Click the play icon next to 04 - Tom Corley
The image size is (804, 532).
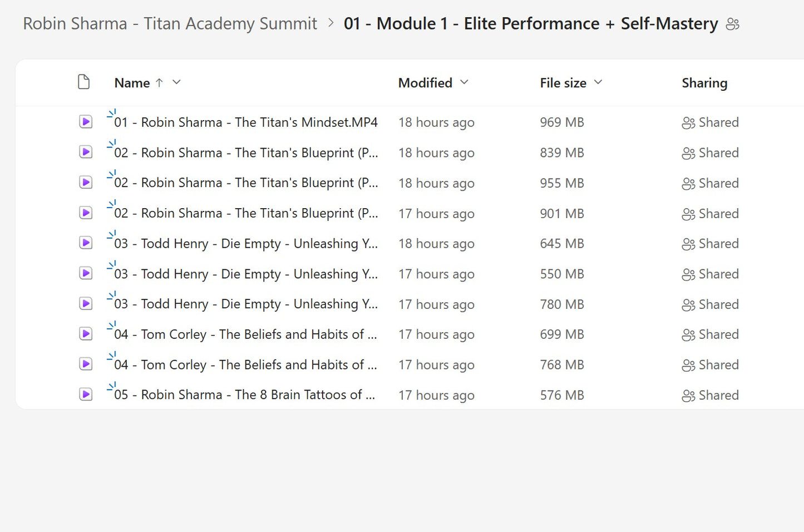coord(85,334)
